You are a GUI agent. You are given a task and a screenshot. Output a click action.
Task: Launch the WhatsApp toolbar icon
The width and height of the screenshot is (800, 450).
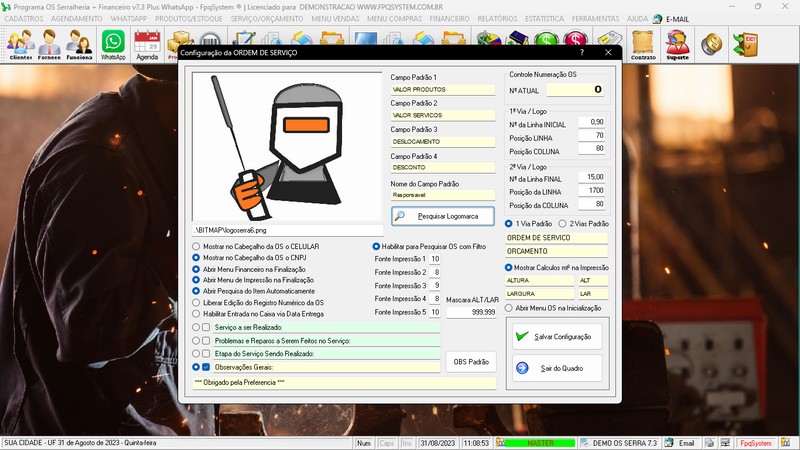pyautogui.click(x=113, y=44)
